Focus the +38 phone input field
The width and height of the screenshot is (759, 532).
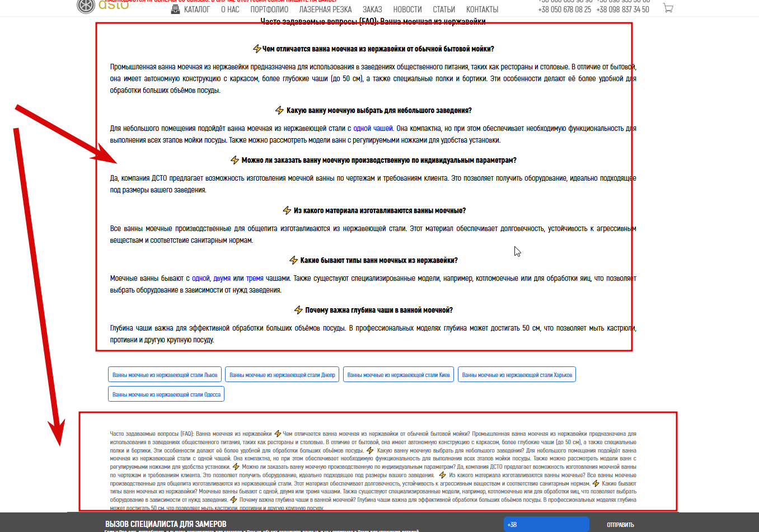tap(546, 524)
